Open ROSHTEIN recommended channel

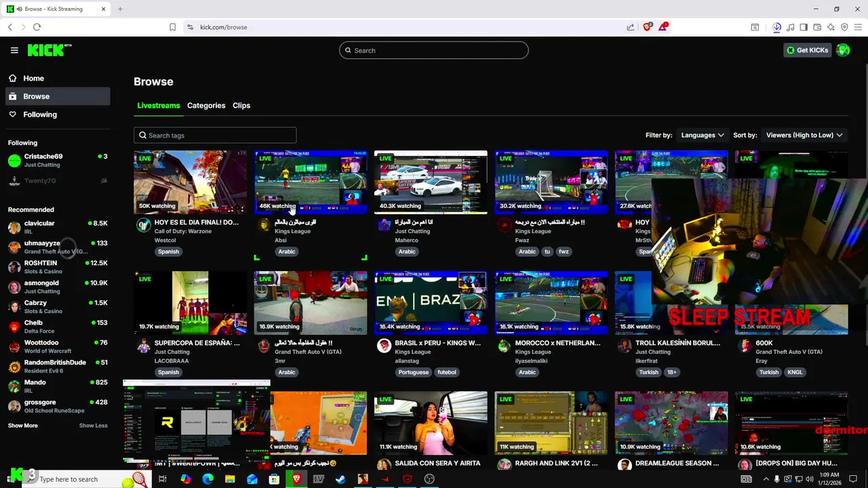[x=58, y=267]
